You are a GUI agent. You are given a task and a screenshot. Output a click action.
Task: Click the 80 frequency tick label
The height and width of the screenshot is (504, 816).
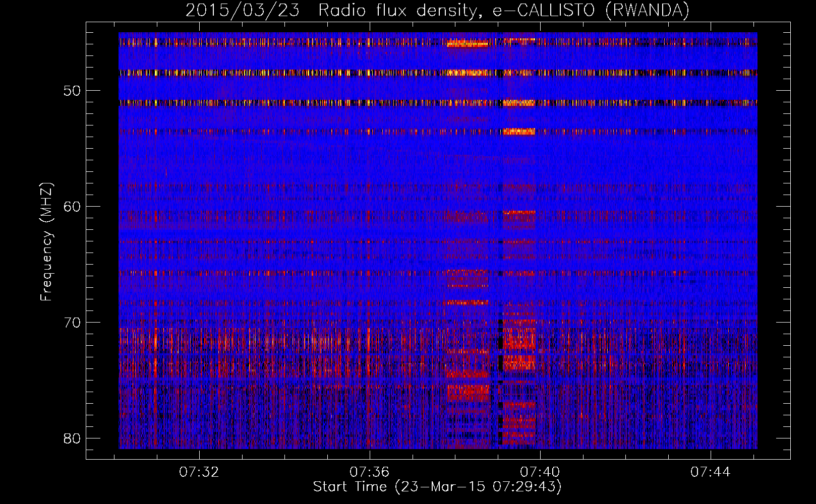pos(73,438)
